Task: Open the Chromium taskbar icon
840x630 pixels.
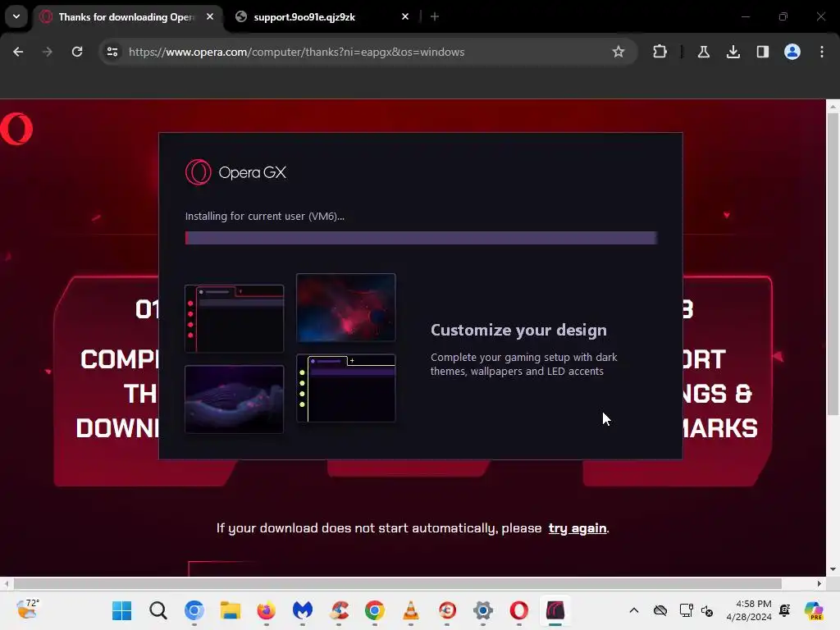Action: tap(194, 610)
